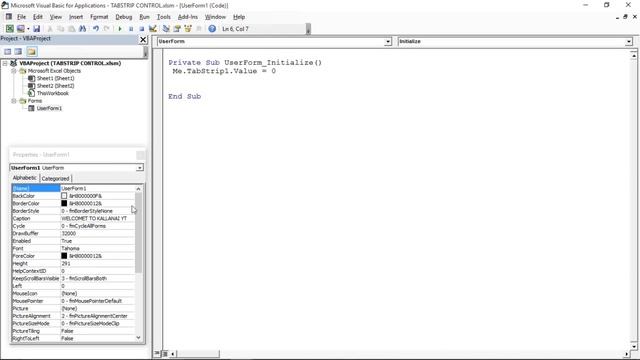Collapse the Microsoft Excel Objects folder
The width and height of the screenshot is (640, 360).
(13, 71)
